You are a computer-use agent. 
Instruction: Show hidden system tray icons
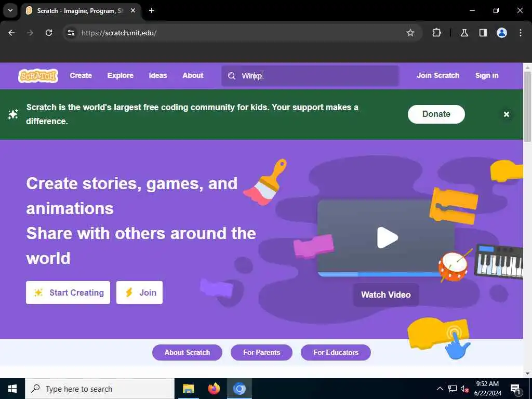tap(440, 389)
